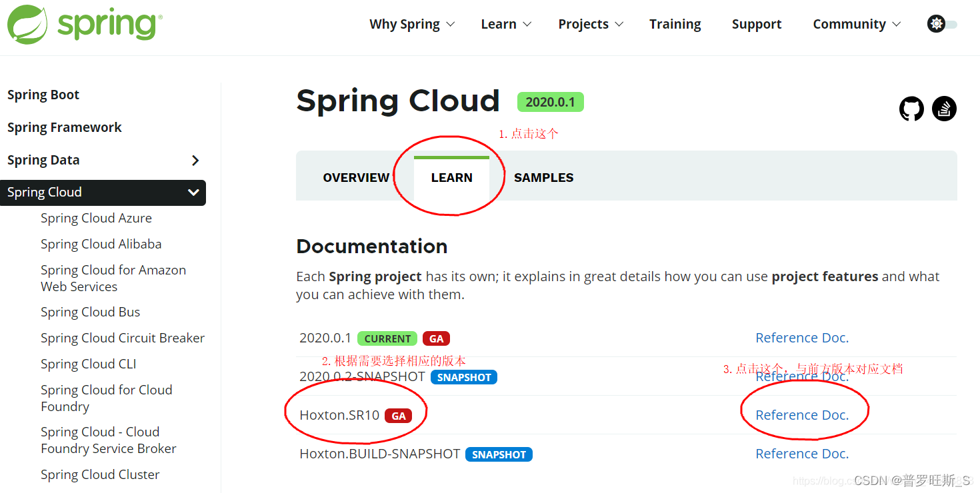Click the CURRENT badge
The width and height of the screenshot is (980, 493).
click(x=387, y=338)
